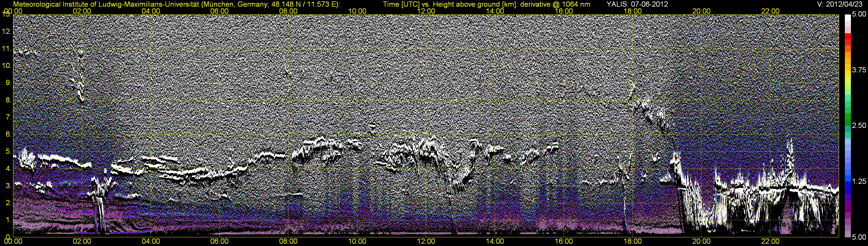Image resolution: width=868 pixels, height=246 pixels.
Task: Click the upper 5.00 value of the color scale
Action: click(x=859, y=14)
